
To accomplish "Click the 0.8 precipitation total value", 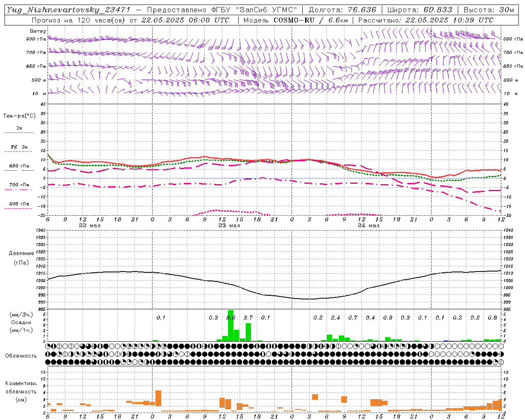I will click(x=492, y=317).
